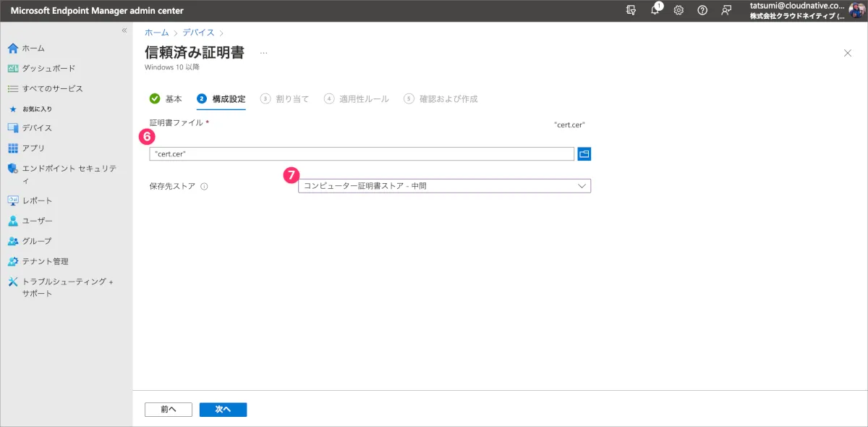The width and height of the screenshot is (868, 427).
Task: Select the 構成設定 step tab
Action: tap(221, 98)
